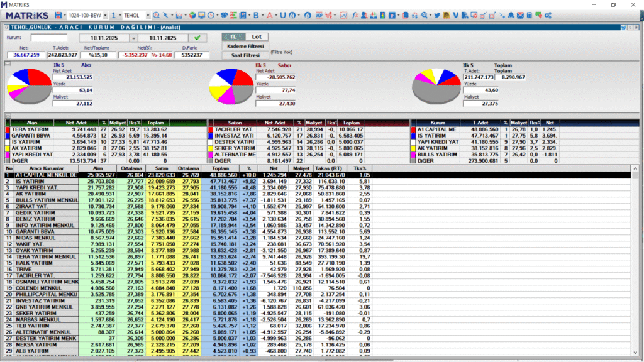
Task: Switch values to Lot
Action: click(257, 37)
